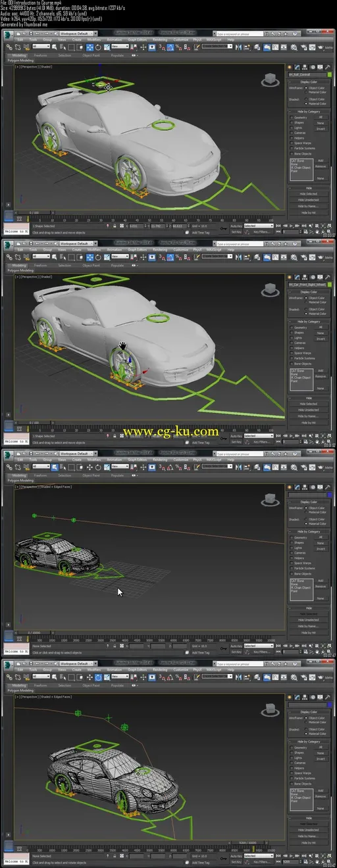The image size is (337, 868).
Task: Click Add Time Tag in the first screenshot
Action: coord(201,232)
